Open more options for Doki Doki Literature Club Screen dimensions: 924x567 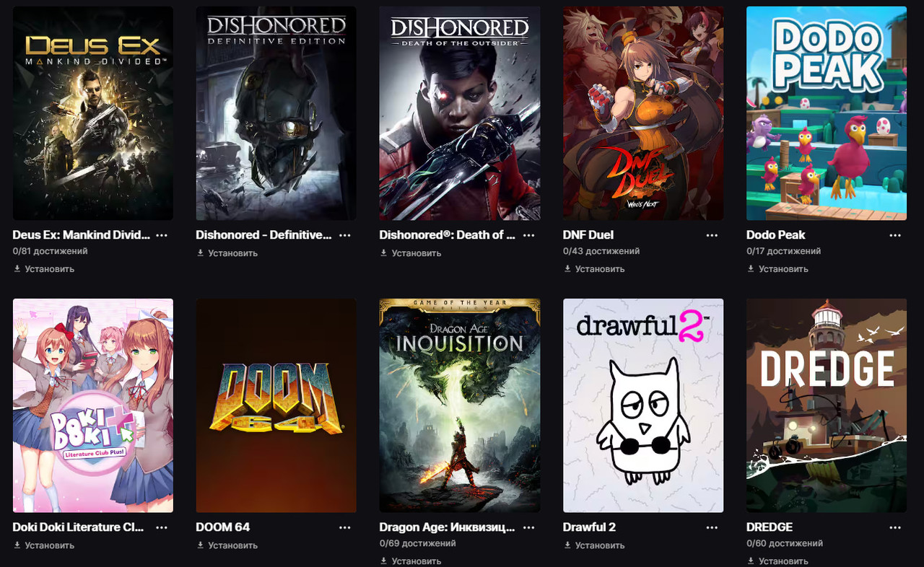click(162, 528)
